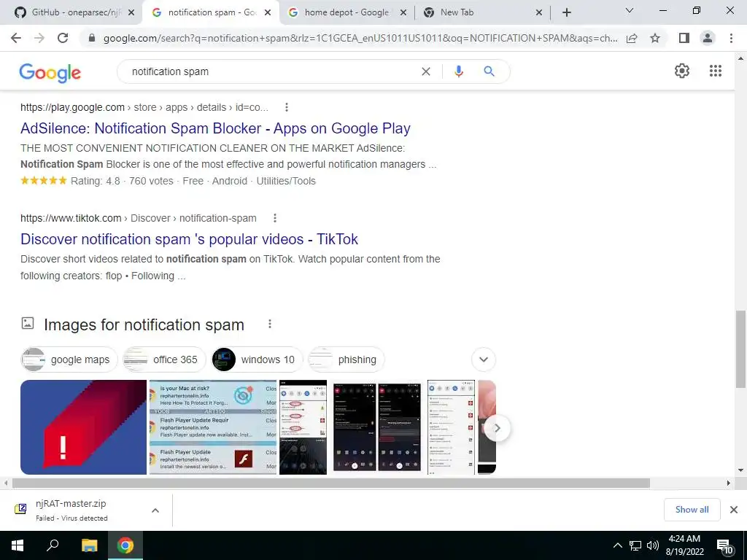Close the downloads bar
Screen dimensions: 747x560
pyautogui.click(x=734, y=510)
